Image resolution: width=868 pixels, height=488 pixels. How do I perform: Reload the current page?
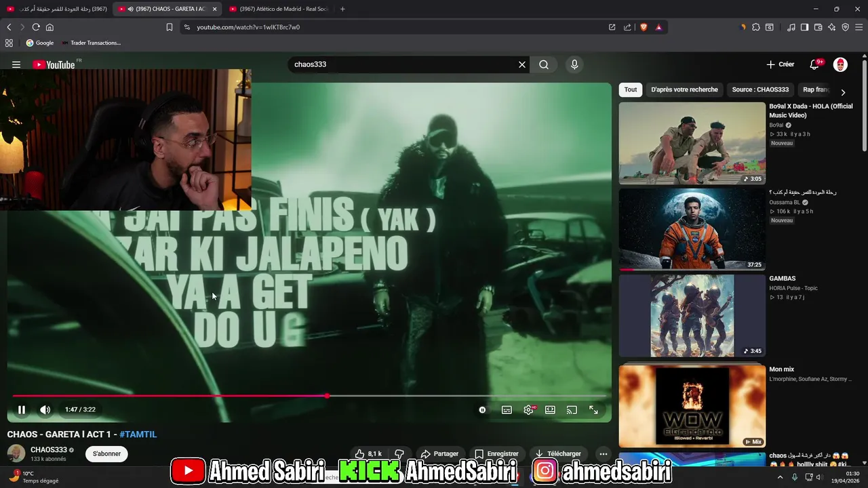click(36, 27)
